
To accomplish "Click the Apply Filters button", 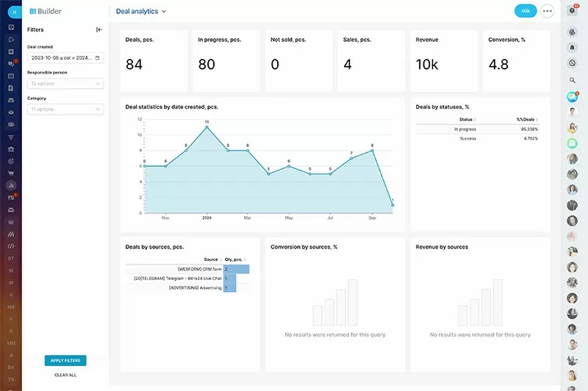I will tap(65, 360).
